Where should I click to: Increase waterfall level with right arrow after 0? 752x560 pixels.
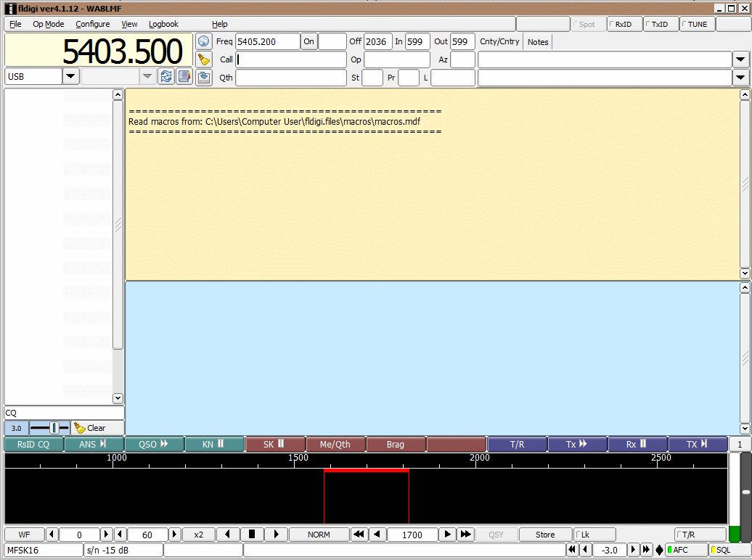point(107,534)
